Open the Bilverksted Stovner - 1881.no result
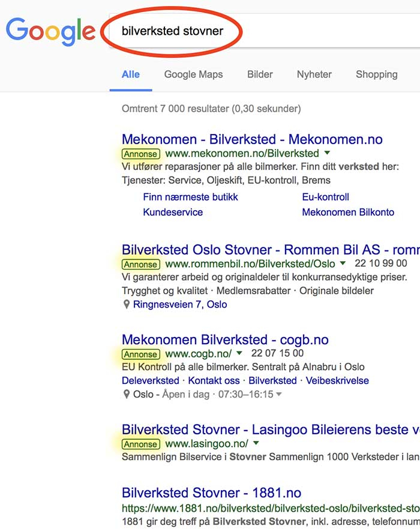This screenshot has height=531, width=420. tap(211, 493)
